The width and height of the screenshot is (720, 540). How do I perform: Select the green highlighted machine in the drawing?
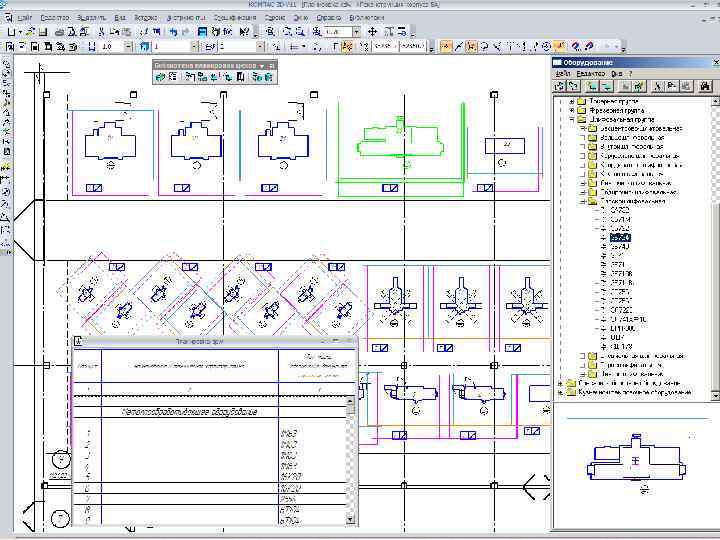(x=400, y=141)
